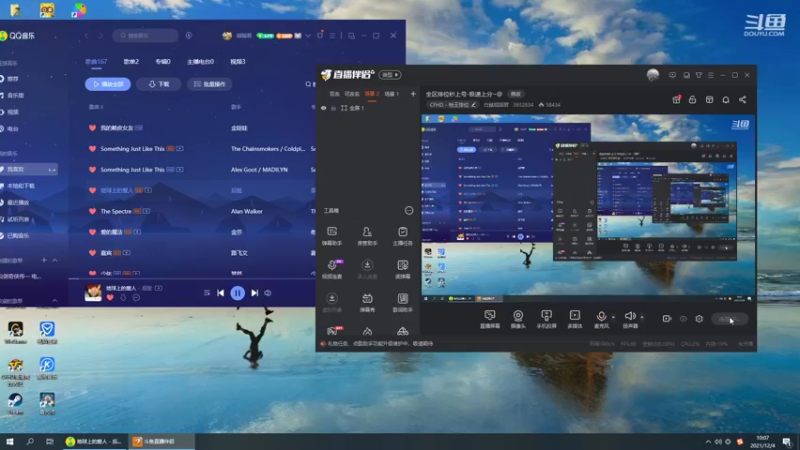Download current song icon in player bar

(123, 297)
